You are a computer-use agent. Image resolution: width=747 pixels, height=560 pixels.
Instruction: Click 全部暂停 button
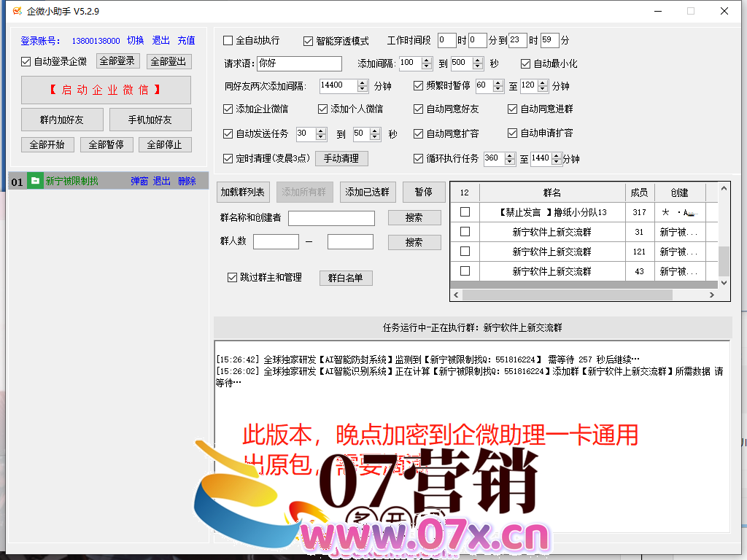tap(107, 144)
